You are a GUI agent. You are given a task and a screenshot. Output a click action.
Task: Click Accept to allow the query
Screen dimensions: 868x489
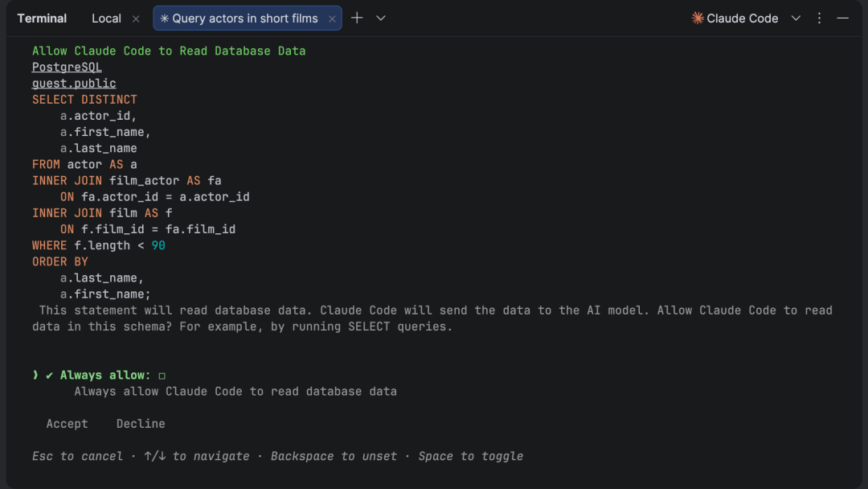[67, 424]
